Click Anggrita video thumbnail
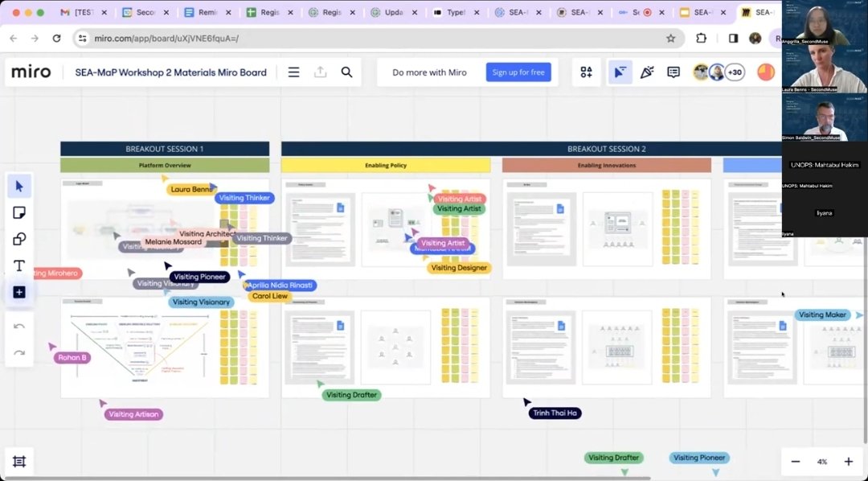Image resolution: width=868 pixels, height=481 pixels. point(825,23)
